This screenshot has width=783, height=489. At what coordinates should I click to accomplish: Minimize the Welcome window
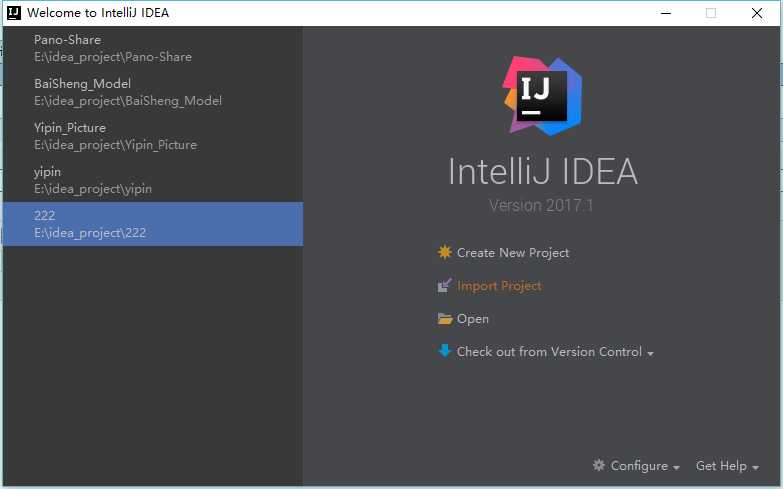click(666, 13)
